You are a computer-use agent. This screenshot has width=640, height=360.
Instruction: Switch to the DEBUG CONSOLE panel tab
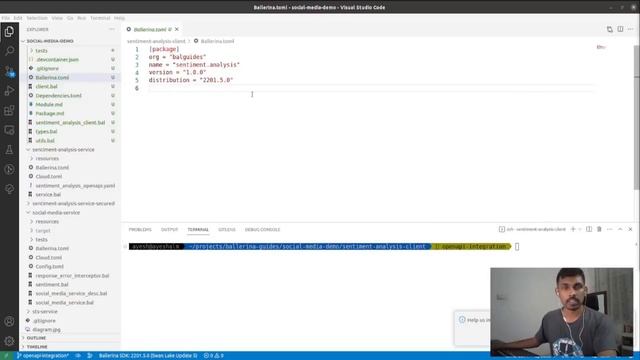pos(262,229)
